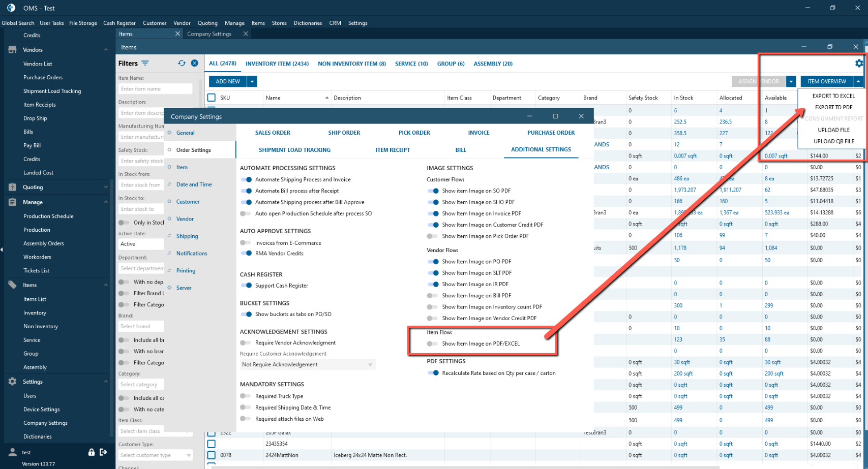Switch to Inventory Item (2434) tab
Screen dimensions: 868x469
coord(277,64)
